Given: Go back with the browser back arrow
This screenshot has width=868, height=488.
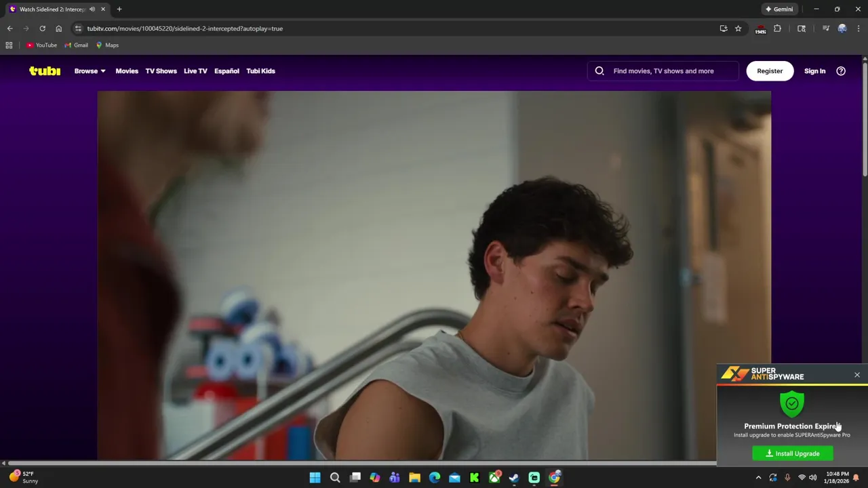Looking at the screenshot, I should point(9,28).
